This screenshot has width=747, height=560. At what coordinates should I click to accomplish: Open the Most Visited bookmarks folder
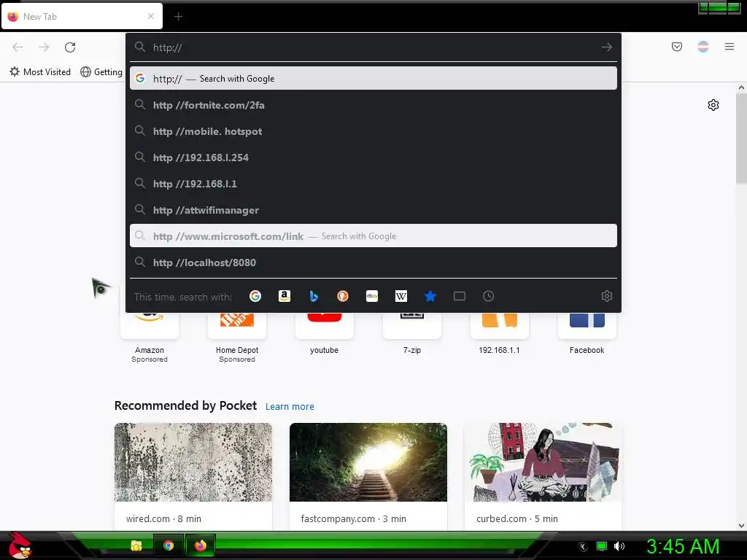(40, 72)
